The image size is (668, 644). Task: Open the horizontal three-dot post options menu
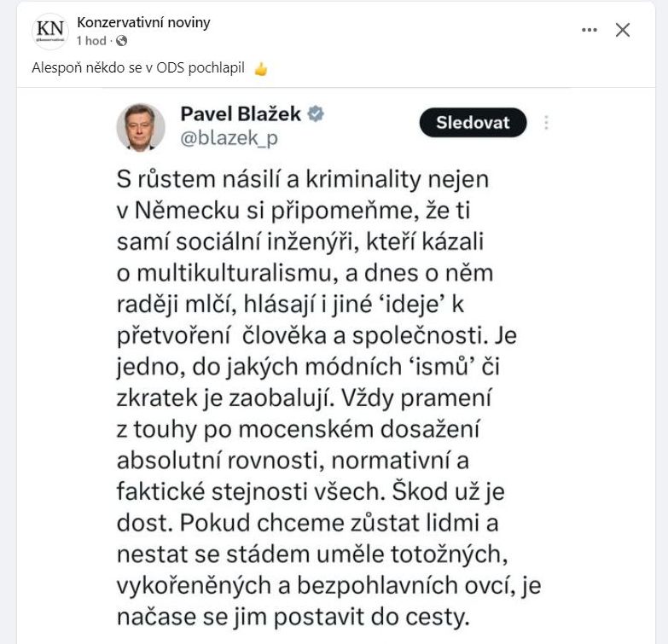point(590,30)
